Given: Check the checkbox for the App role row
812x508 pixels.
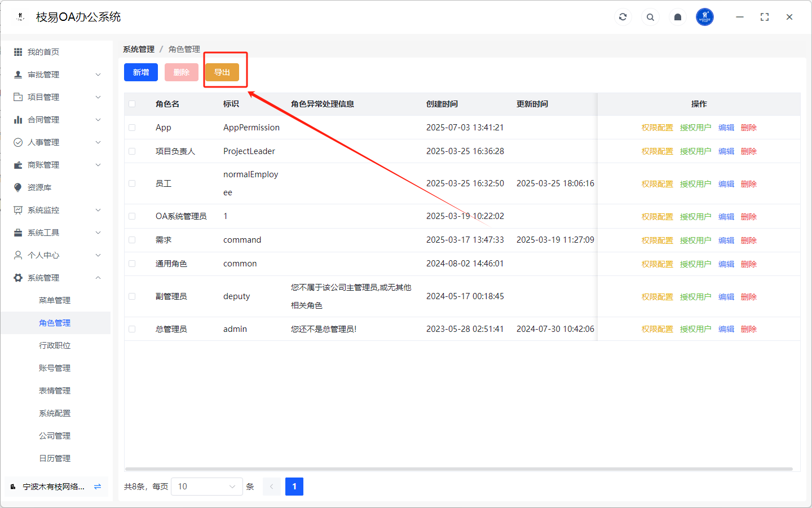Looking at the screenshot, I should [x=132, y=128].
